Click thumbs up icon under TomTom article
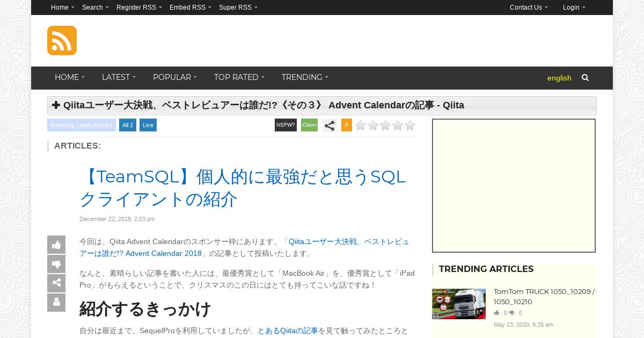 497,313
